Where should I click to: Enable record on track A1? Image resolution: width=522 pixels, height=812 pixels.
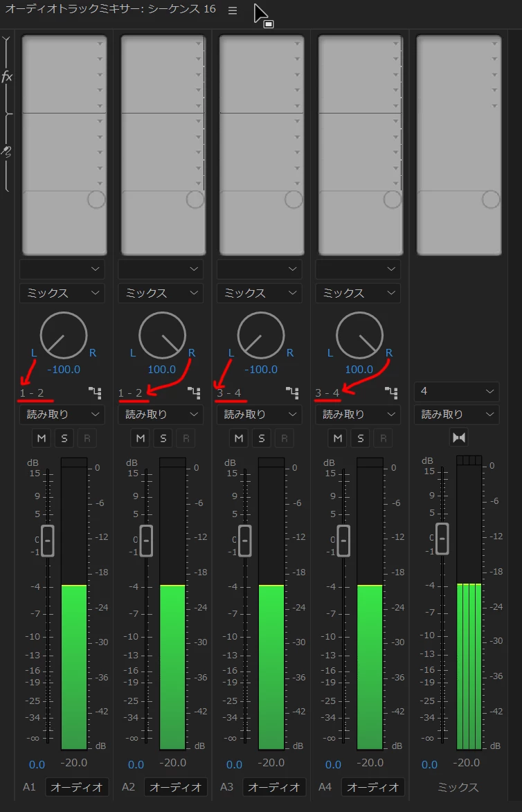pos(87,439)
